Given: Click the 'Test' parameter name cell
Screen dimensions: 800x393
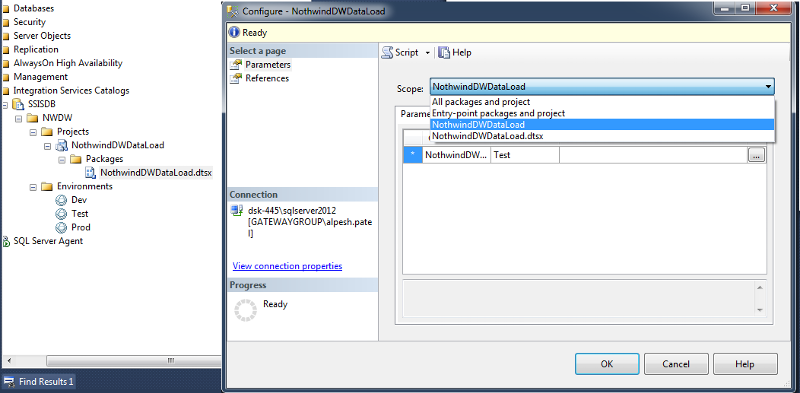Looking at the screenshot, I should click(x=525, y=155).
